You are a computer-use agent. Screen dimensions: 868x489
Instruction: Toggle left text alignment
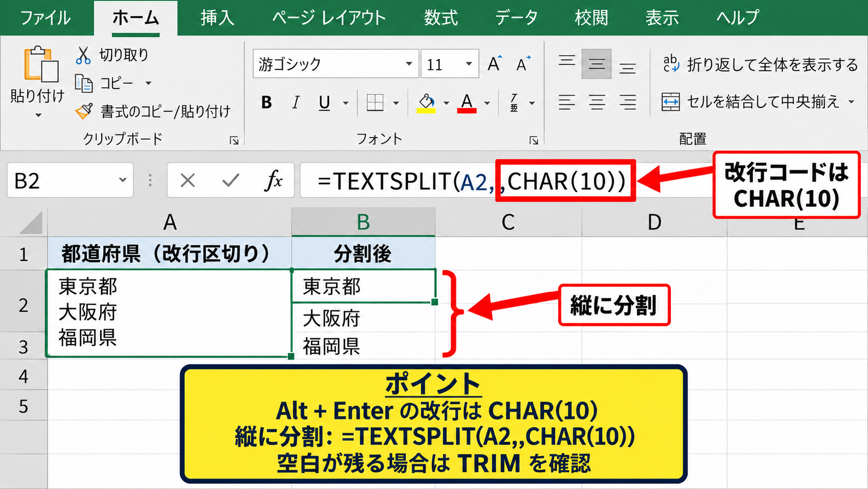click(567, 102)
